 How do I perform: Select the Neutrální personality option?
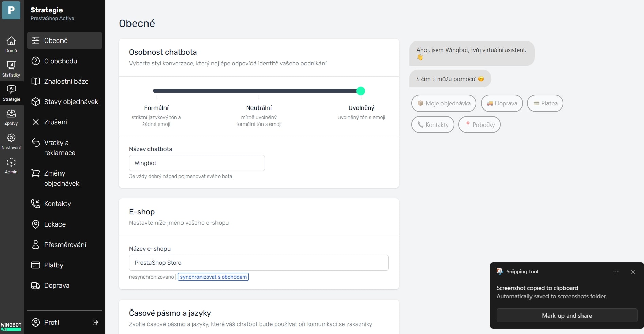(x=259, y=108)
